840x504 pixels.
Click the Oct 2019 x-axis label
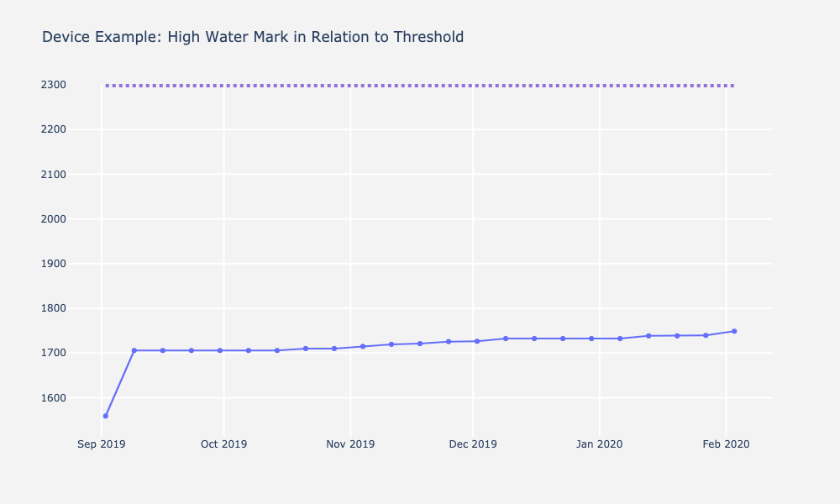[223, 444]
